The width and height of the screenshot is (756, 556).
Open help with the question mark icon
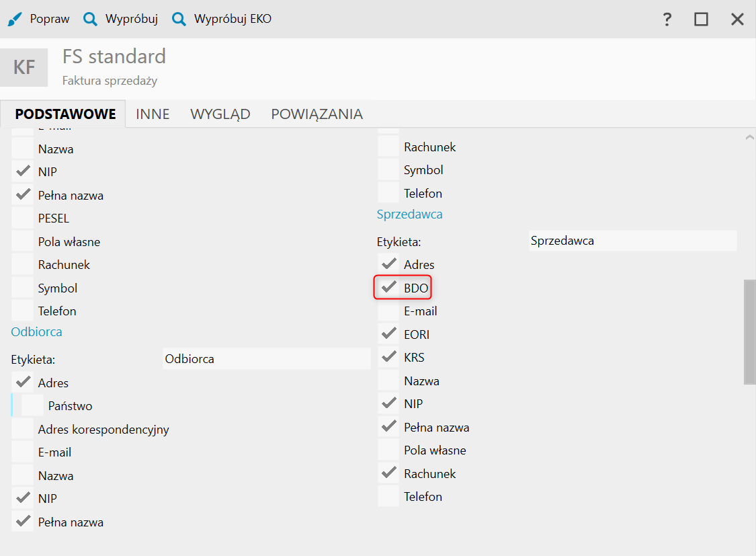pyautogui.click(x=667, y=19)
